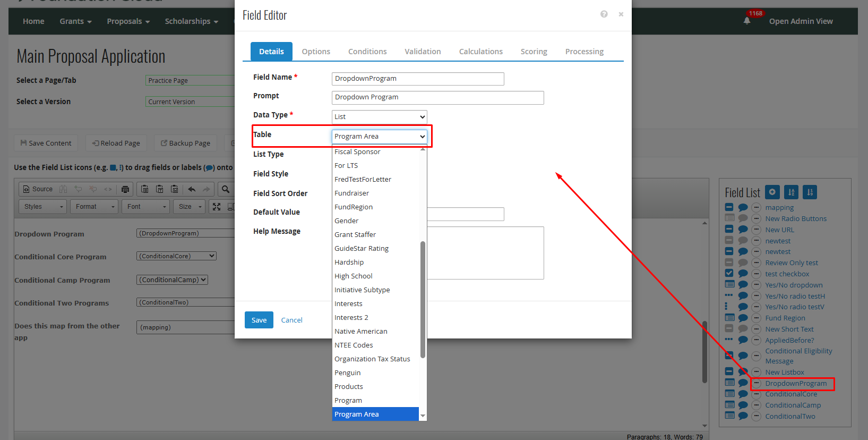Open Admin View link
This screenshot has width=868, height=440.
801,21
